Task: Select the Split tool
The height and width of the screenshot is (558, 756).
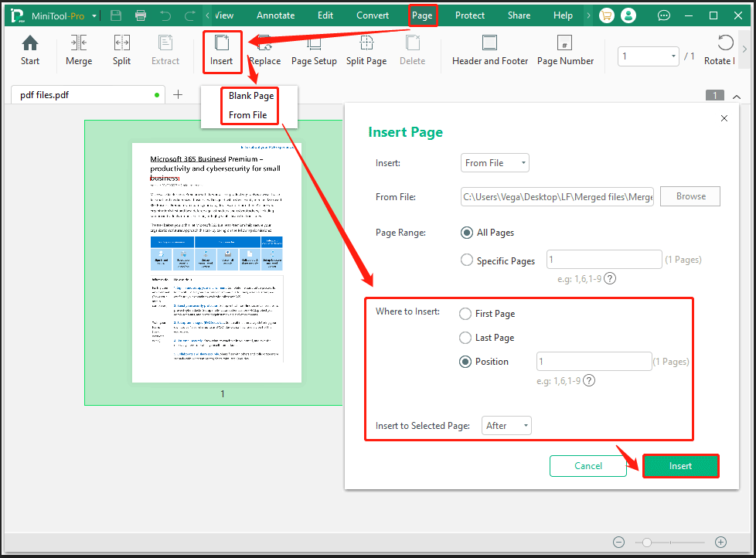Action: click(x=121, y=49)
